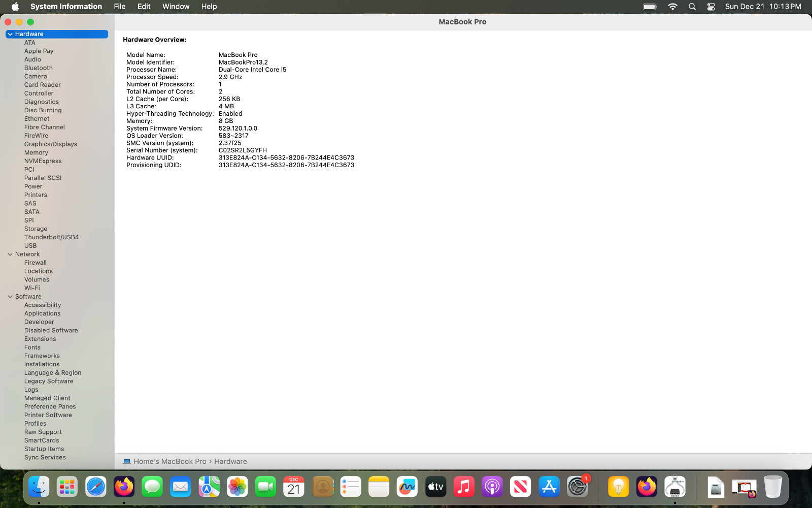This screenshot has height=508, width=812.
Task: Select Camera in the sidebar
Action: pos(36,77)
